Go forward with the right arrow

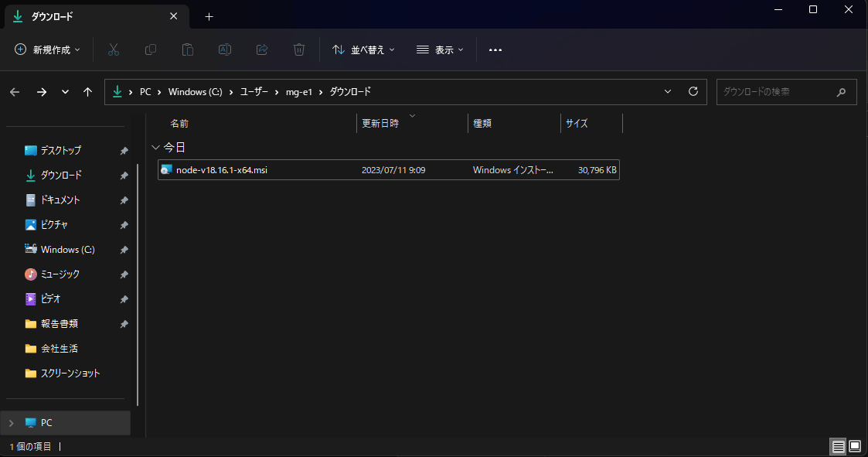point(42,92)
